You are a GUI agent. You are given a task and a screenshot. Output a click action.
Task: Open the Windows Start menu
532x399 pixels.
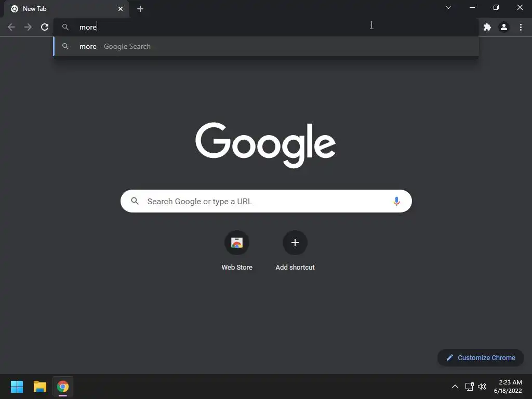(x=17, y=387)
